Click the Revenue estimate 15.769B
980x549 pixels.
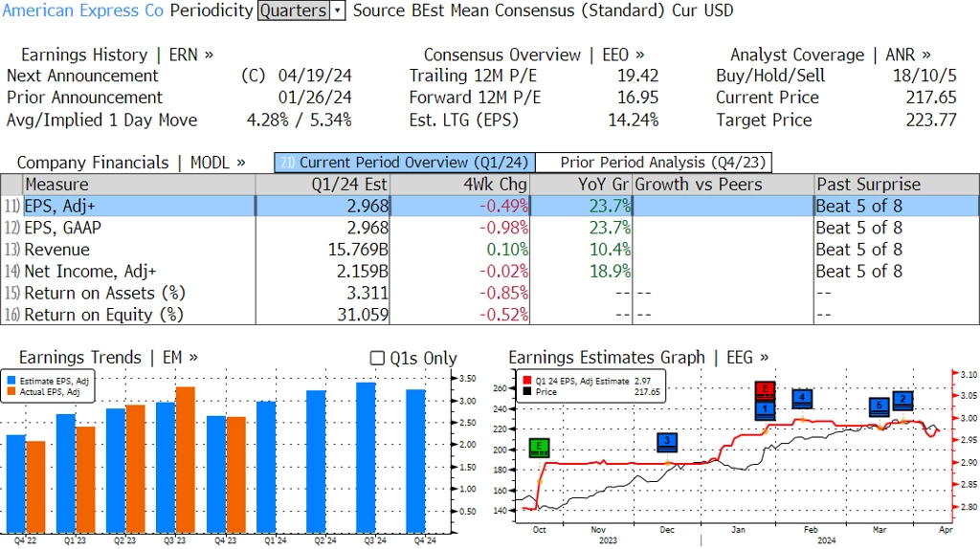pos(358,250)
